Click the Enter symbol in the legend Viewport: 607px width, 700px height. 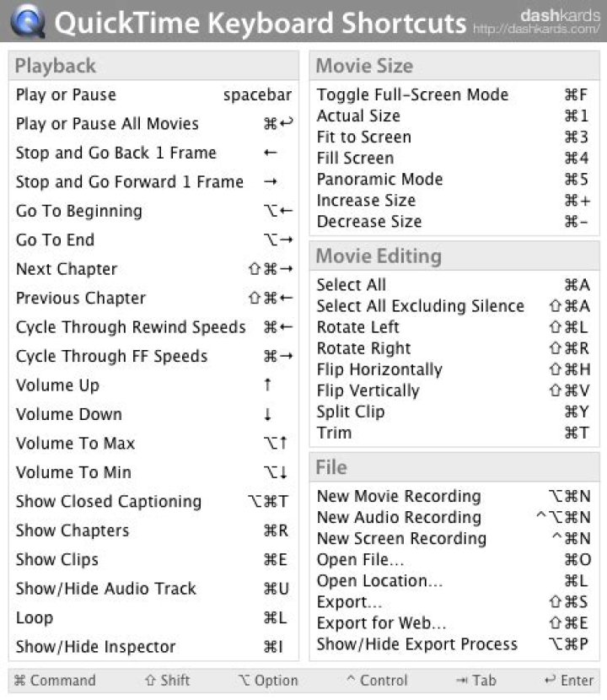pos(550,681)
